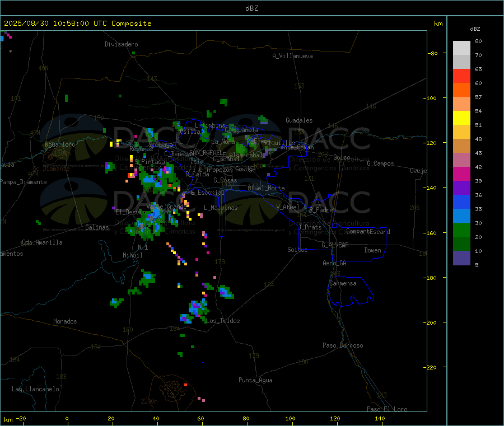Click the 'Aero_GA' map label
The image size is (504, 426).
click(x=335, y=263)
